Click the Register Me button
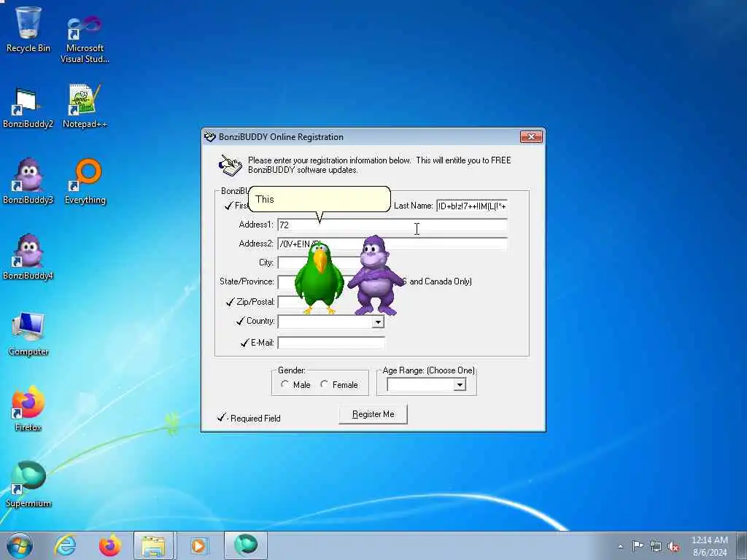Image resolution: width=747 pixels, height=560 pixels. click(373, 414)
